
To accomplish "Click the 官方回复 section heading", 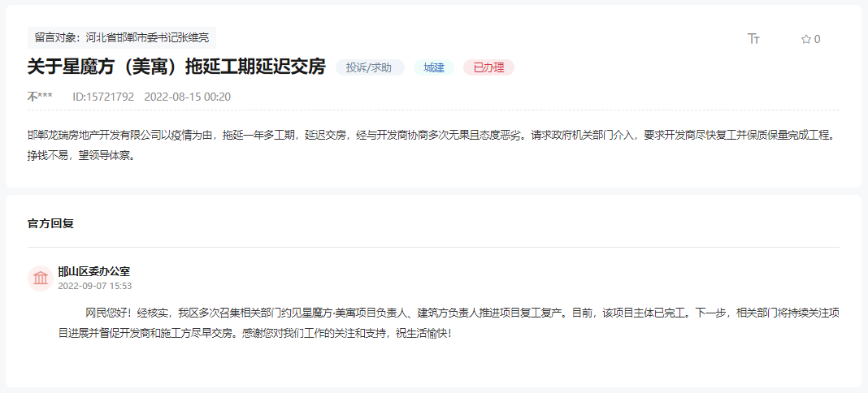I will [x=51, y=224].
